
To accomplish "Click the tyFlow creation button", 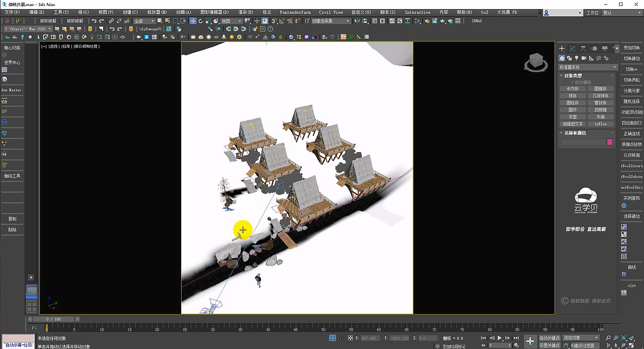I will 601,123.
